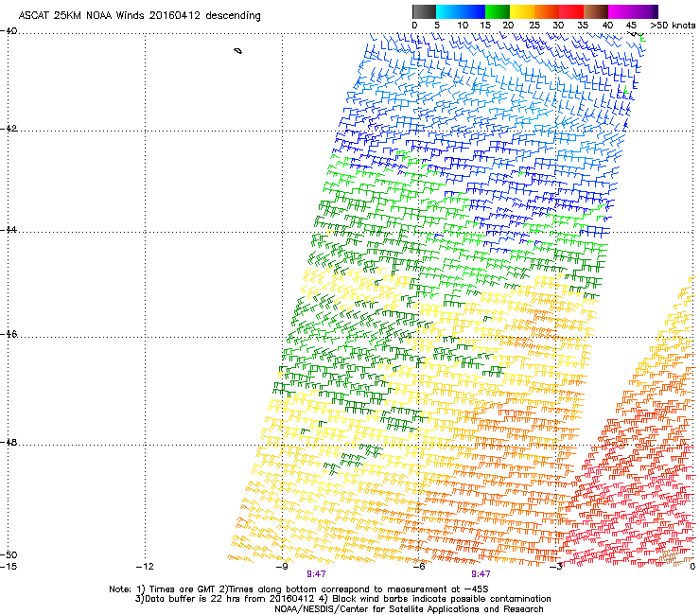Viewport: 700px width, 615px height.
Task: Click the purple '9:47' time stamp near -6
Action: coord(481,574)
